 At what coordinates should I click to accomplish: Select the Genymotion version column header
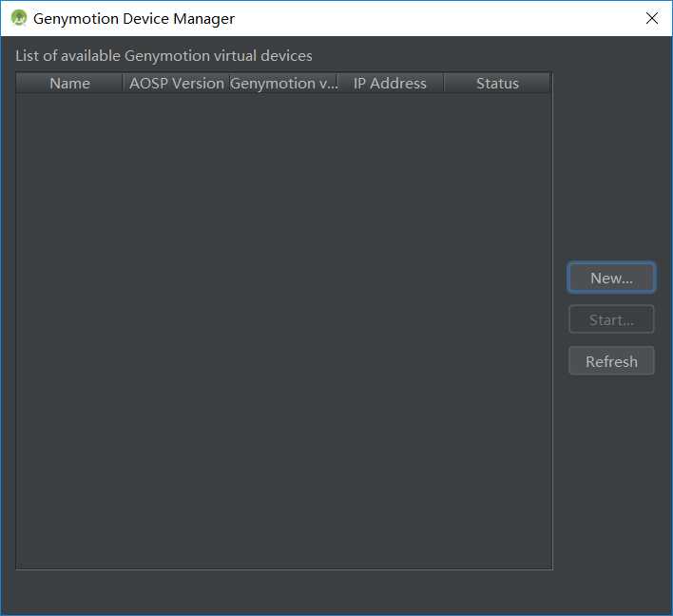coord(283,84)
